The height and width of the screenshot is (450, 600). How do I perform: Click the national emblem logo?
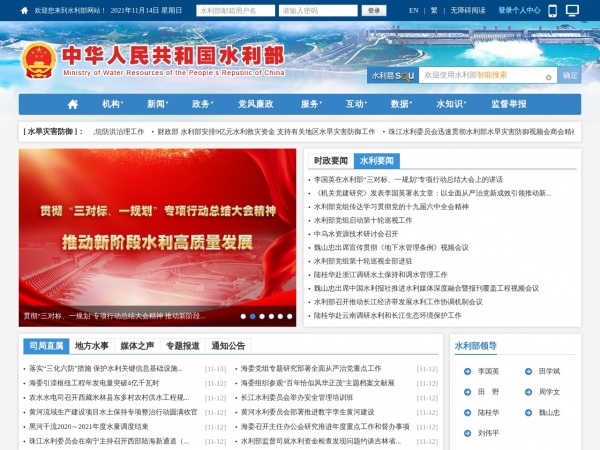click(x=40, y=59)
